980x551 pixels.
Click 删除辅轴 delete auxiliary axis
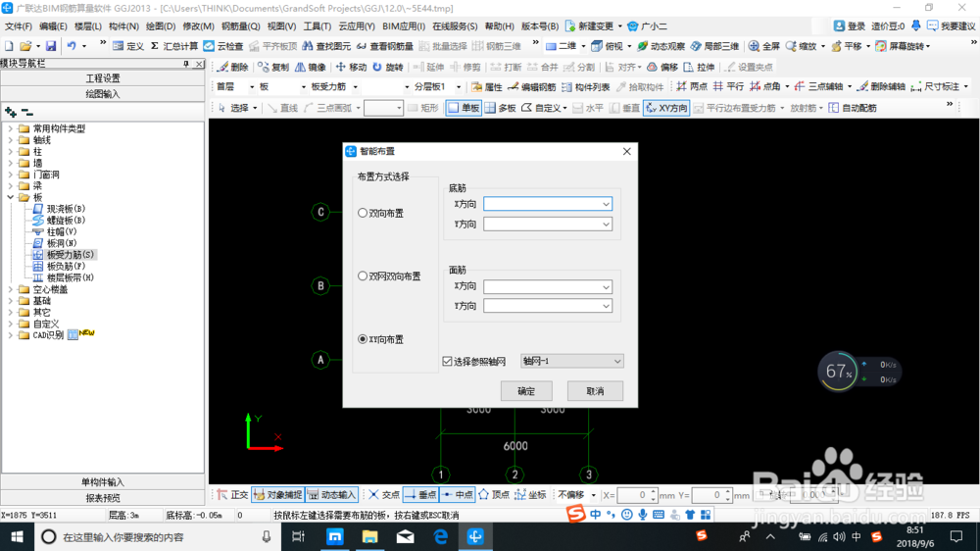(x=881, y=87)
